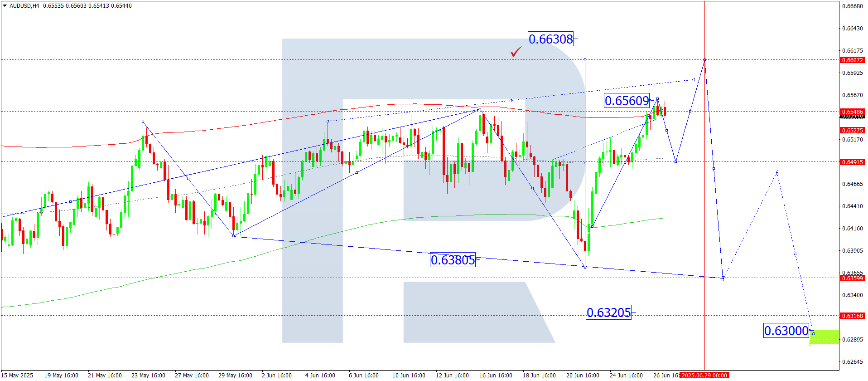Select the red check mark chart object
Viewport: 868px width, 381px height.
coord(516,53)
